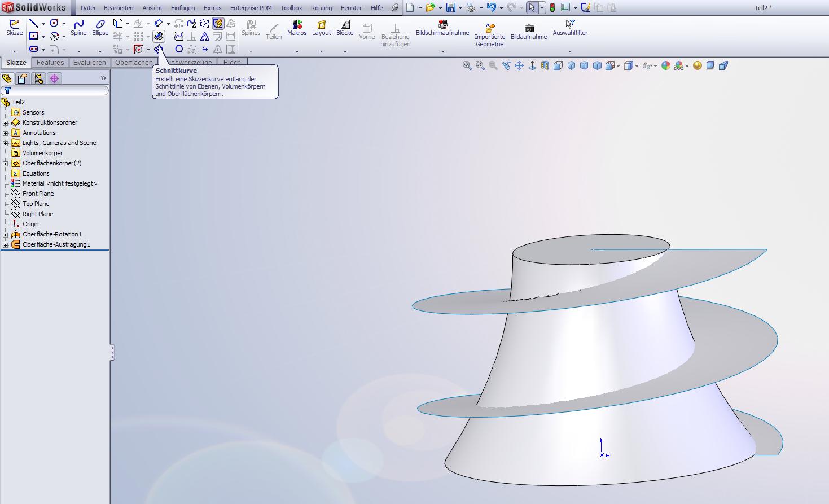This screenshot has height=504, width=829.
Task: Click the feature tree filter input field
Action: [x=56, y=90]
